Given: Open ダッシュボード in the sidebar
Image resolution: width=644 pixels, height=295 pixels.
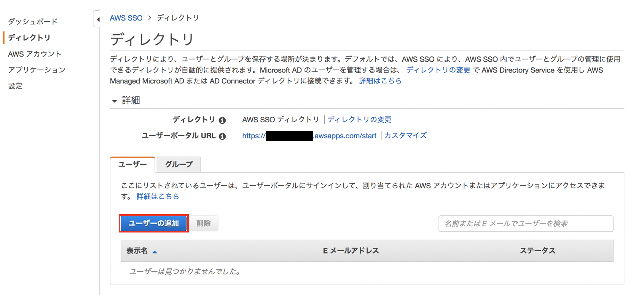Looking at the screenshot, I should click(33, 21).
